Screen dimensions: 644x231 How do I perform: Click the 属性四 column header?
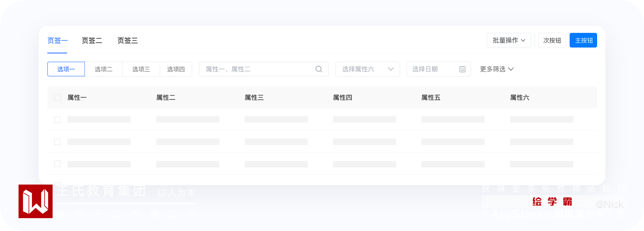coord(342,98)
